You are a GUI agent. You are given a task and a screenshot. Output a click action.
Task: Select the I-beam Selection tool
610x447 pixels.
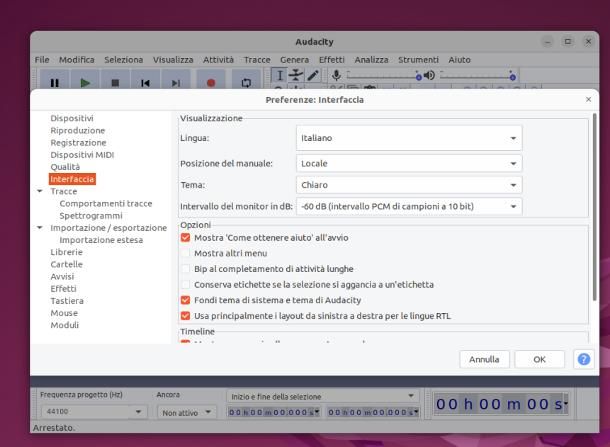point(279,75)
